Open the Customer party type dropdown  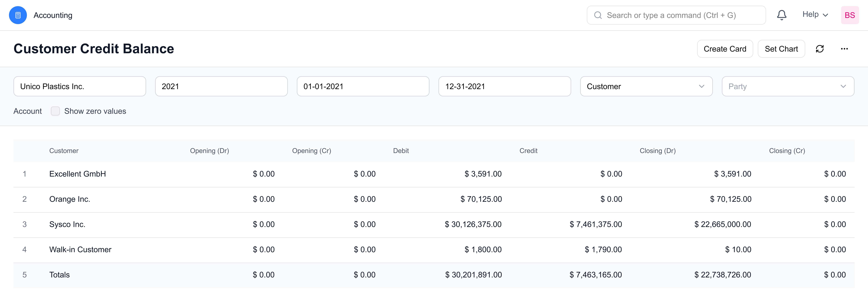pyautogui.click(x=646, y=86)
